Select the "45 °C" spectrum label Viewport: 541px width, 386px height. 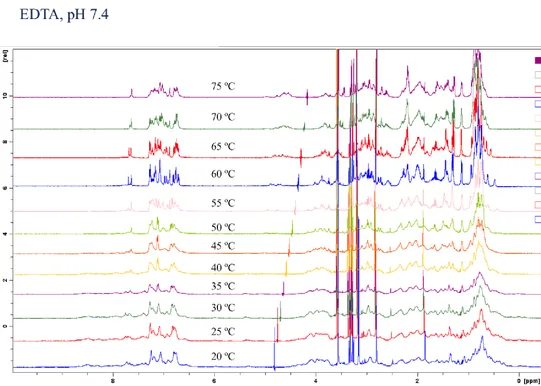click(x=223, y=246)
